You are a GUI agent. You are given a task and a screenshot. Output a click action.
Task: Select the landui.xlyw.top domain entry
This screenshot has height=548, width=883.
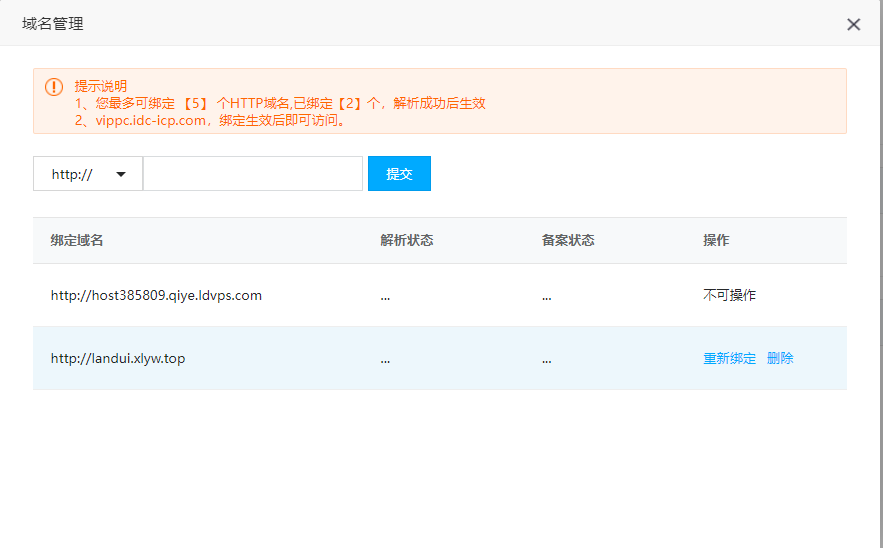point(118,359)
